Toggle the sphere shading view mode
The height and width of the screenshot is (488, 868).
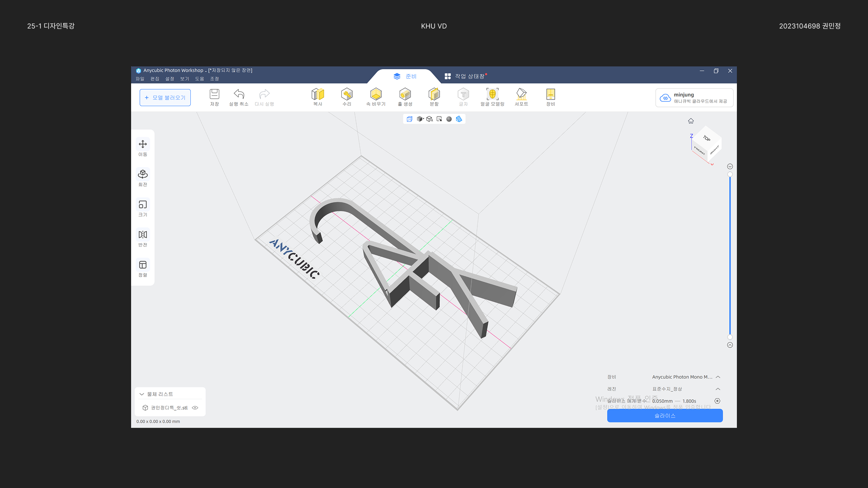(x=449, y=119)
